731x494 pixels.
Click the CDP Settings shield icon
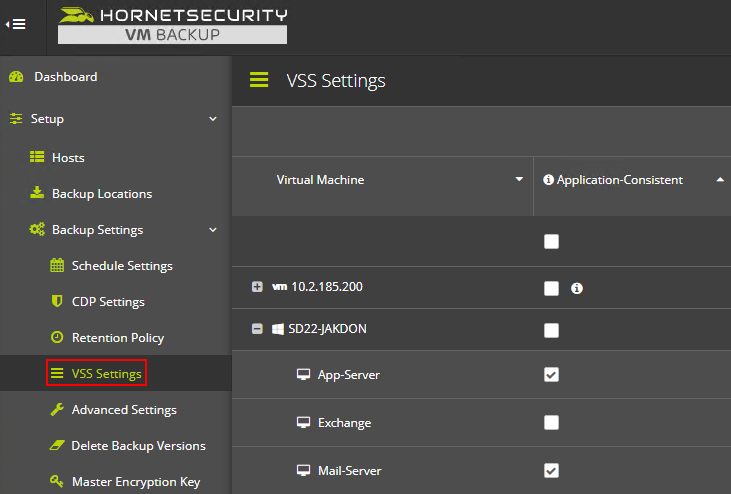(x=57, y=301)
